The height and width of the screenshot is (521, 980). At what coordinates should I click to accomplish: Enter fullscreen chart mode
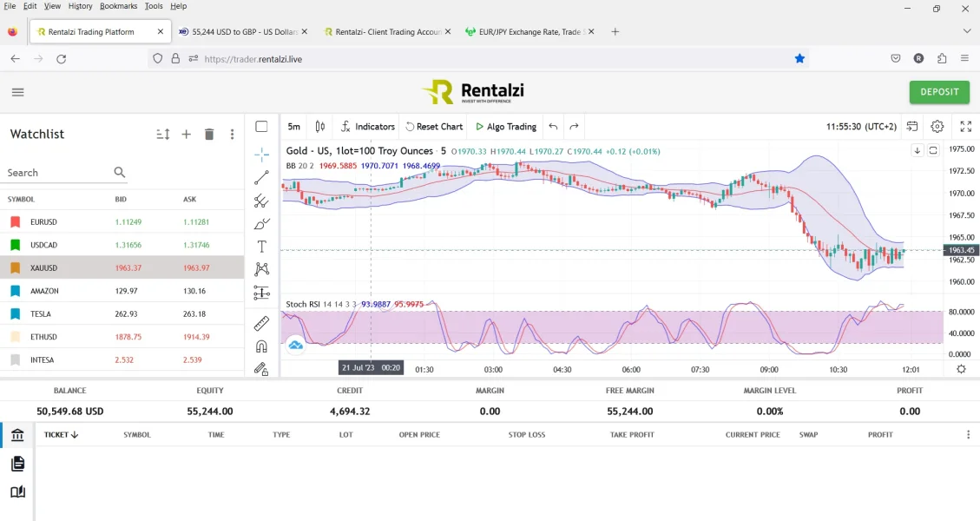[965, 127]
